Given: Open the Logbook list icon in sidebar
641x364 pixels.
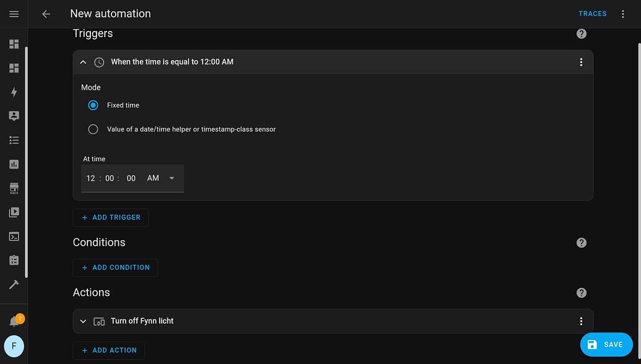Looking at the screenshot, I should [x=14, y=140].
